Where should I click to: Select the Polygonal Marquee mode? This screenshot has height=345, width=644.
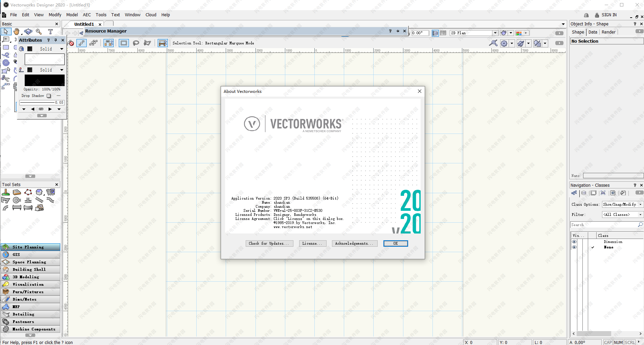pyautogui.click(x=147, y=43)
